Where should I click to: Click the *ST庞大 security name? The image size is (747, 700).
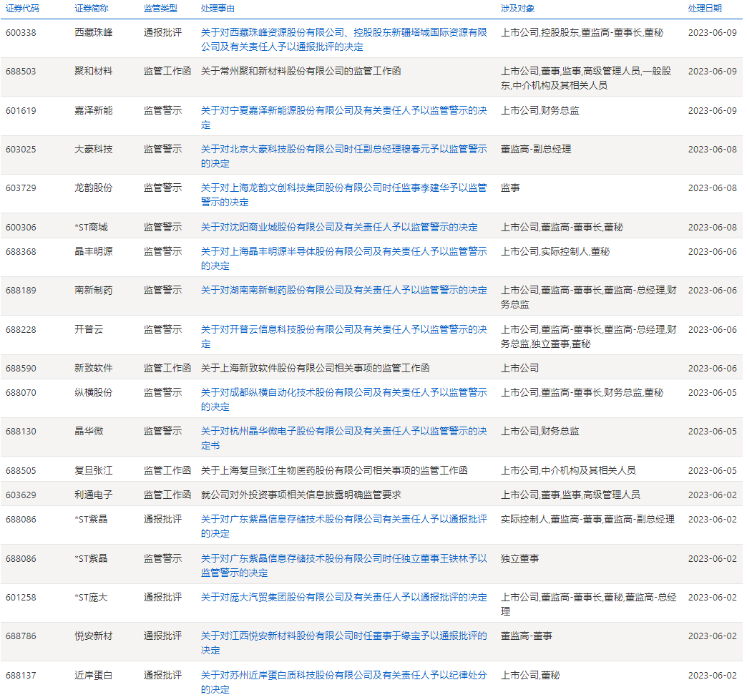[x=91, y=598]
